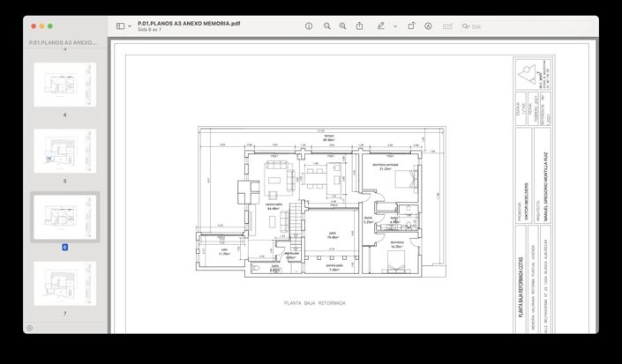Open the sidebar view options dropdown
The image size is (622, 364).
pyautogui.click(x=129, y=26)
